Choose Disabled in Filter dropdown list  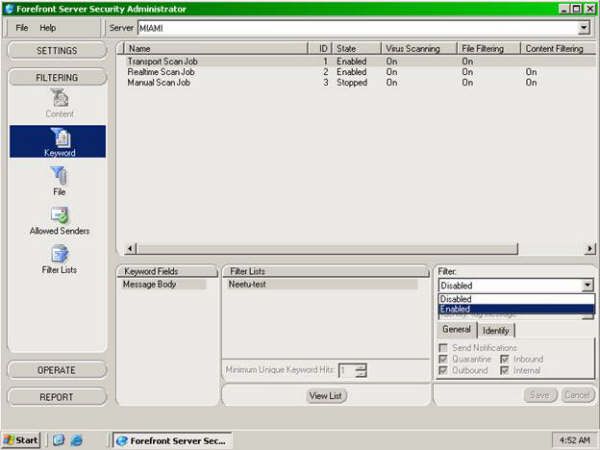click(516, 299)
